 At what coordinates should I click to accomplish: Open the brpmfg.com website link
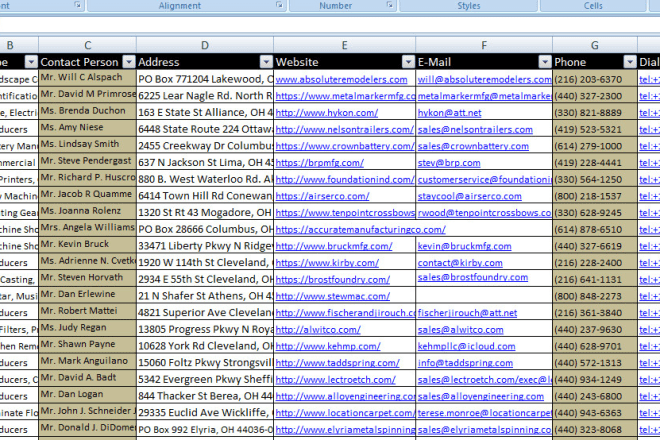pos(319,163)
